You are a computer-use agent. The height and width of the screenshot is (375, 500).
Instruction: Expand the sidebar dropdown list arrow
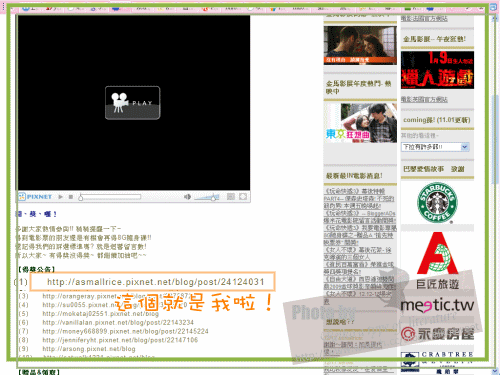click(465, 147)
